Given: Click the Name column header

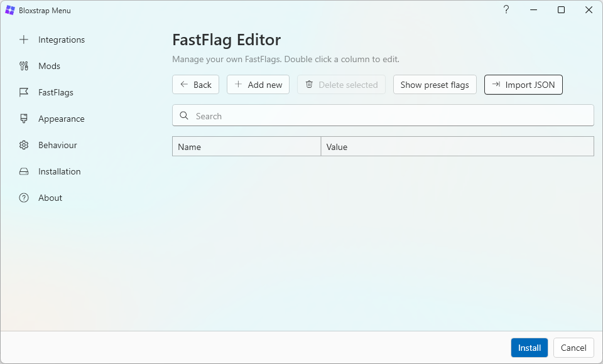Looking at the screenshot, I should [246, 147].
